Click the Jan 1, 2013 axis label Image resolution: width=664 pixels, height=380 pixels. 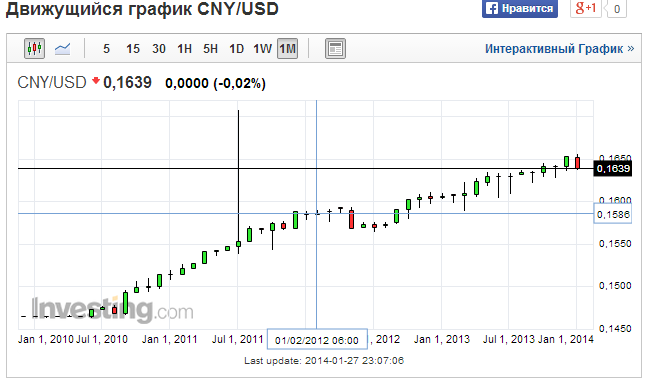442,339
